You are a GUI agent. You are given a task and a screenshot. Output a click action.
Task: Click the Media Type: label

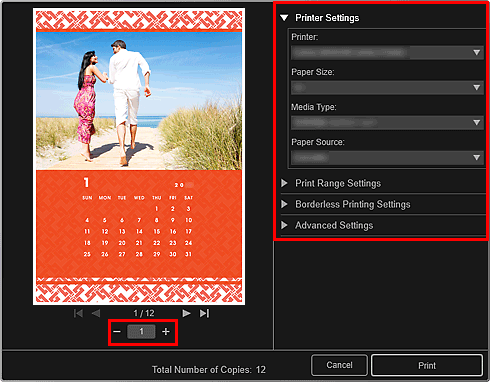pos(314,107)
